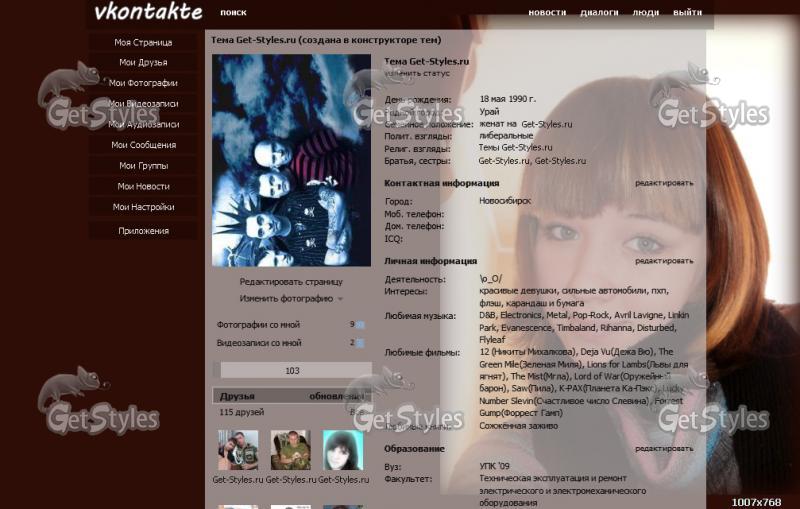Click the Образование heading
The height and width of the screenshot is (509, 800).
tap(414, 449)
